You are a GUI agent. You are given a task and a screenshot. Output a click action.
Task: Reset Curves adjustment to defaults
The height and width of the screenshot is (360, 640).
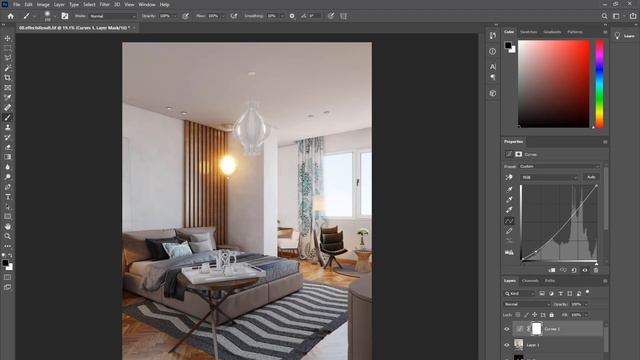574,270
